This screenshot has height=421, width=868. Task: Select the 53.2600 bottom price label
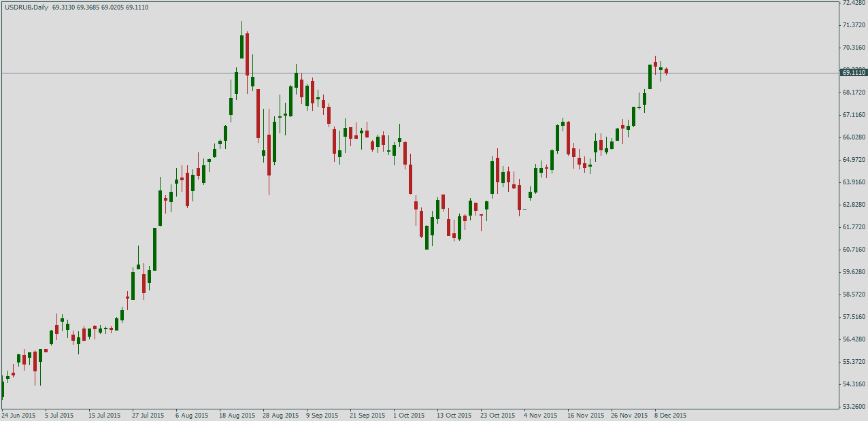(854, 407)
